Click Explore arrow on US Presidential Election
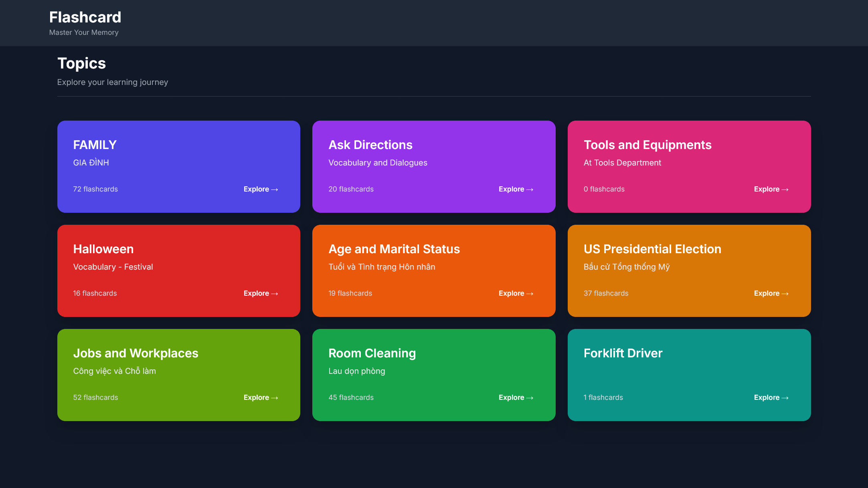This screenshot has height=488, width=868. 771,293
